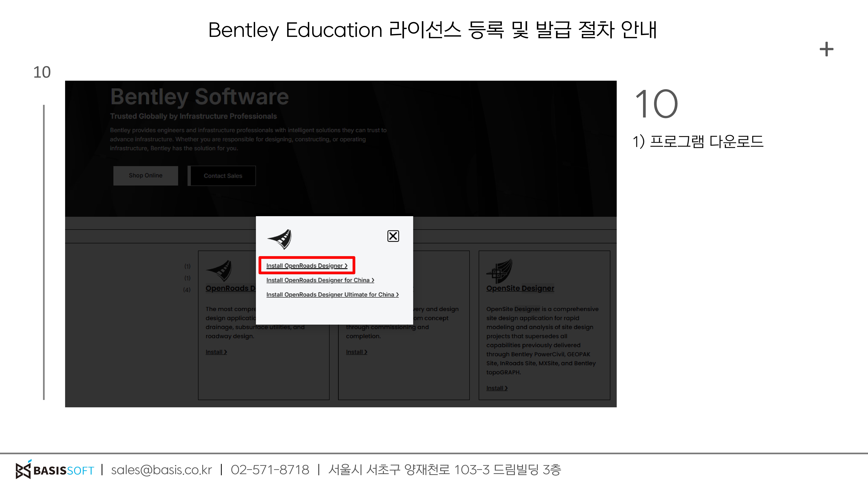868x488 pixels.
Task: Click the OpenSite Designer product icon
Action: (x=499, y=271)
